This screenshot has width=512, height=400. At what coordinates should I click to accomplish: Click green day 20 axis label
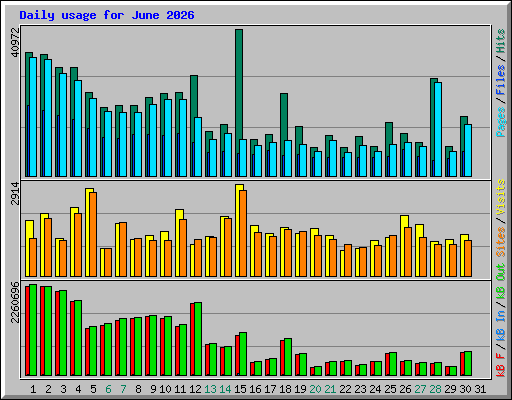click(x=315, y=389)
